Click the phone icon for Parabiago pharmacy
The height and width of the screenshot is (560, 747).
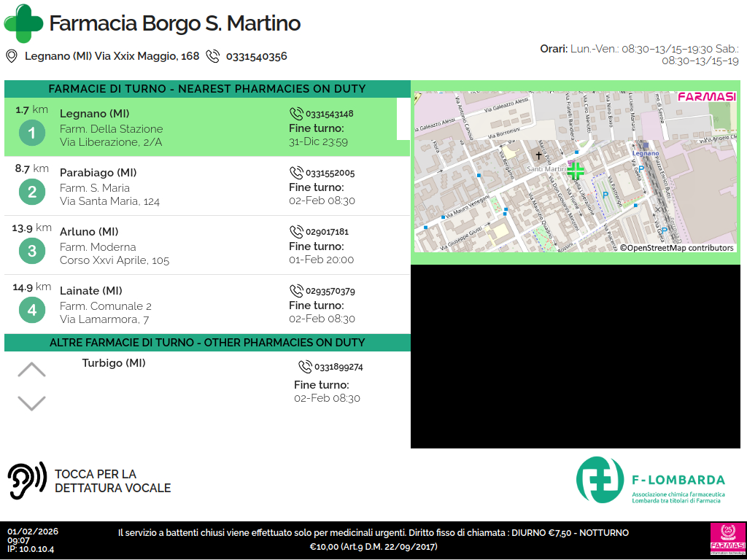pos(296,173)
